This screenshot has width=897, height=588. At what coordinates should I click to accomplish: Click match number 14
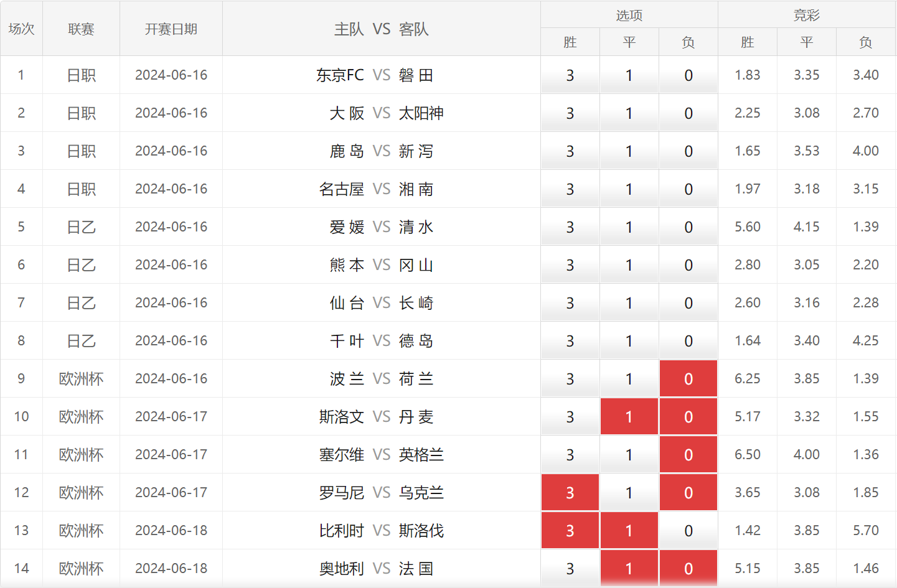point(21,569)
